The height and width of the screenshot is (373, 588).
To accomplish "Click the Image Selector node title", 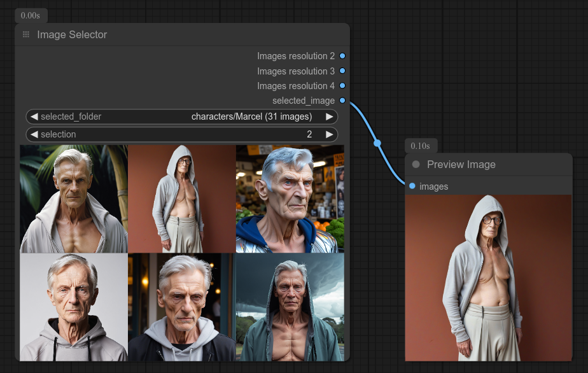I will [72, 35].
